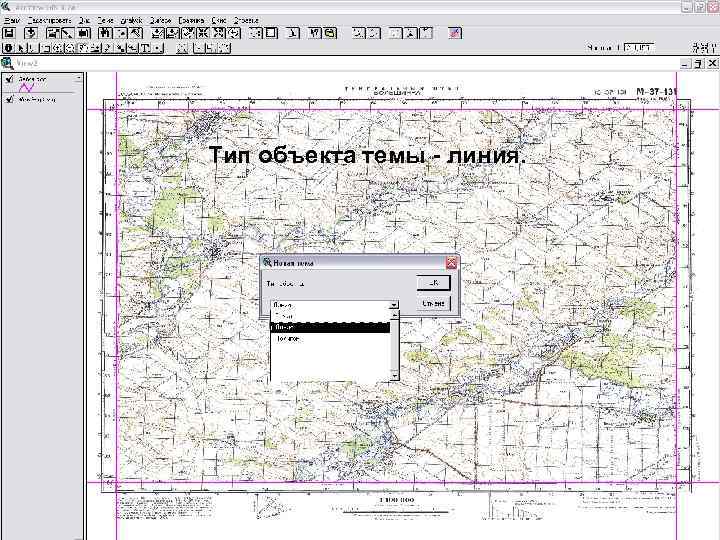The height and width of the screenshot is (540, 720).
Task: Click the Zoom to Previous Extent button
Action: [234, 33]
